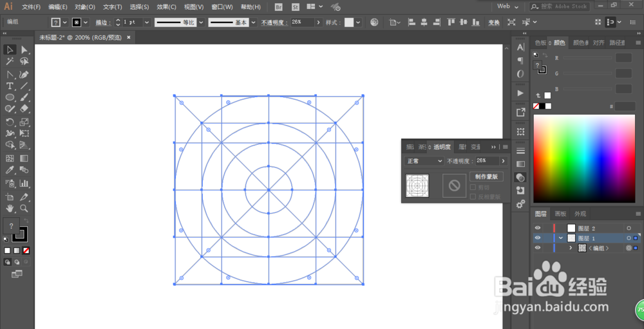Select the Selection tool (black arrow)

[10, 50]
